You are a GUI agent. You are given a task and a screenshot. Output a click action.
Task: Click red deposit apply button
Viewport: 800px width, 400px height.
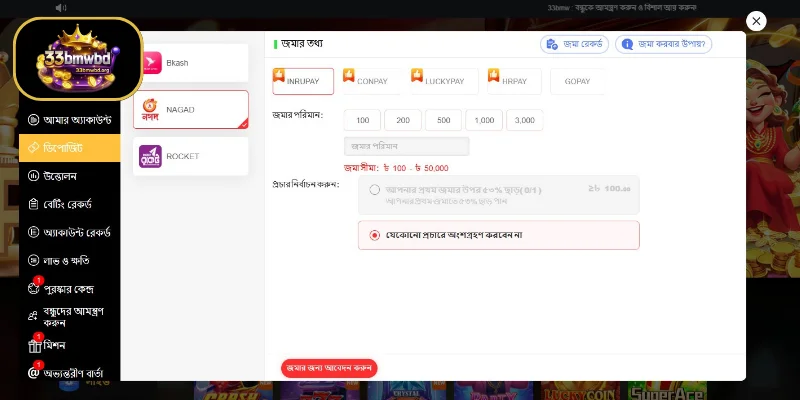pos(329,368)
